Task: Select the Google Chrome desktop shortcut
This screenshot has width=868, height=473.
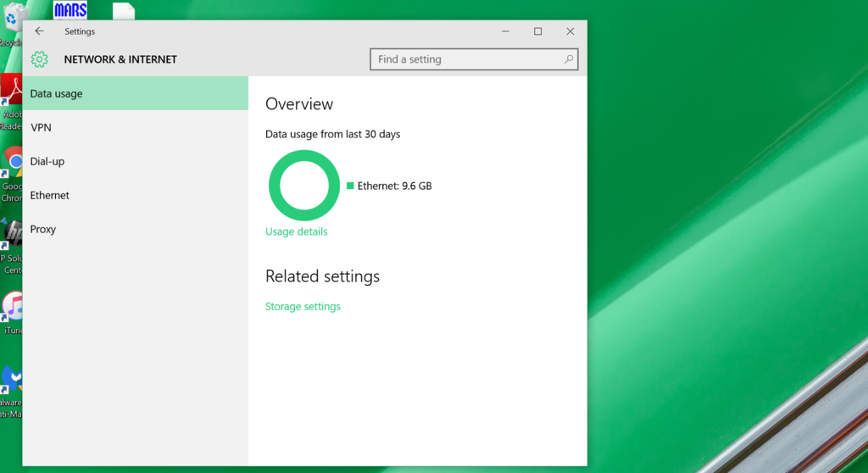Action: [x=12, y=161]
